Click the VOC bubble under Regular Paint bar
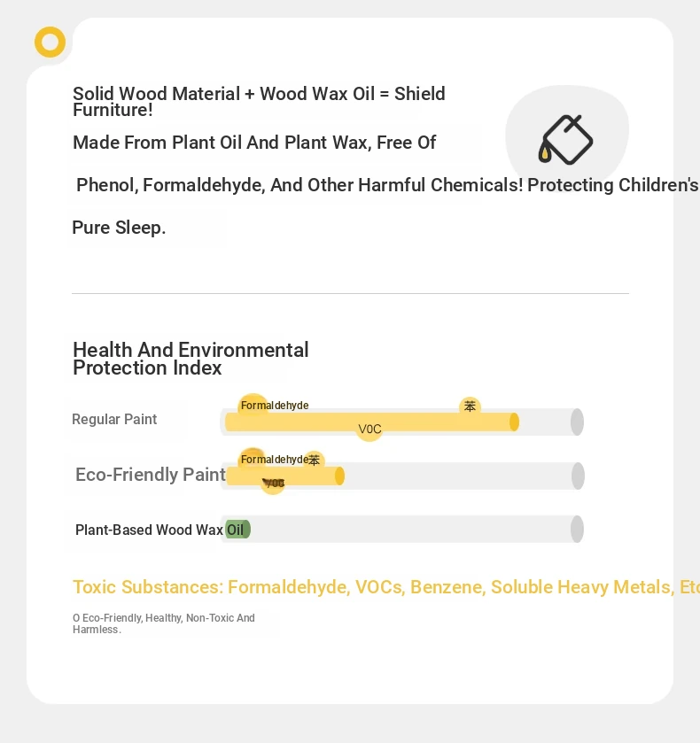Viewport: 700px width, 743px height. [369, 430]
